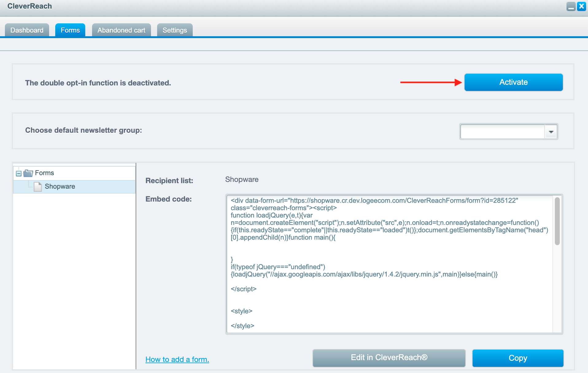Open the Dashboard tab
The image size is (588, 373).
tap(27, 30)
